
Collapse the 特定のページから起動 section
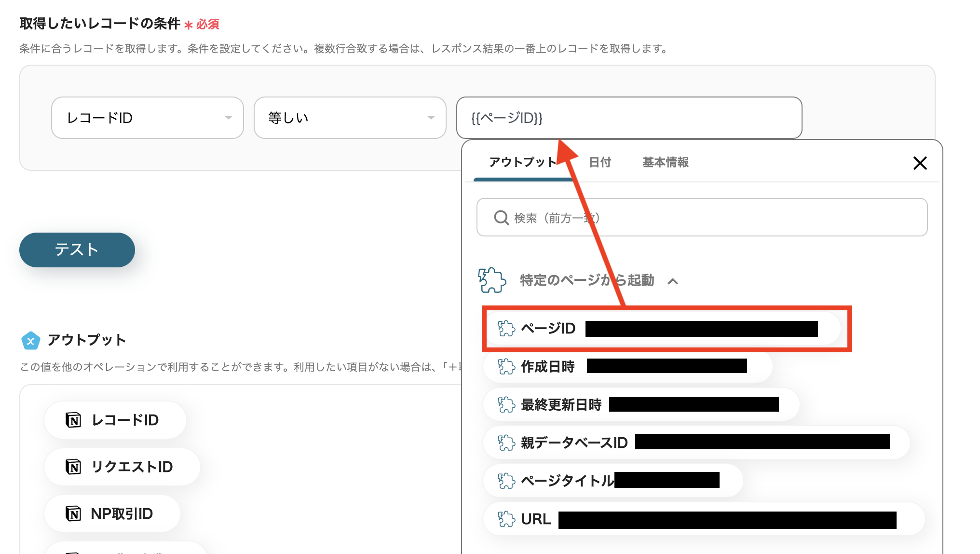(673, 281)
